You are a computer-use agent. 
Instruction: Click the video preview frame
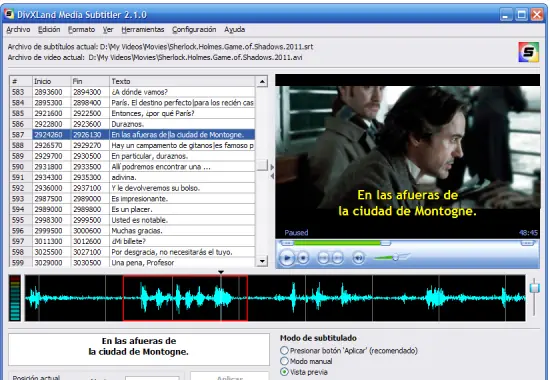click(408, 156)
